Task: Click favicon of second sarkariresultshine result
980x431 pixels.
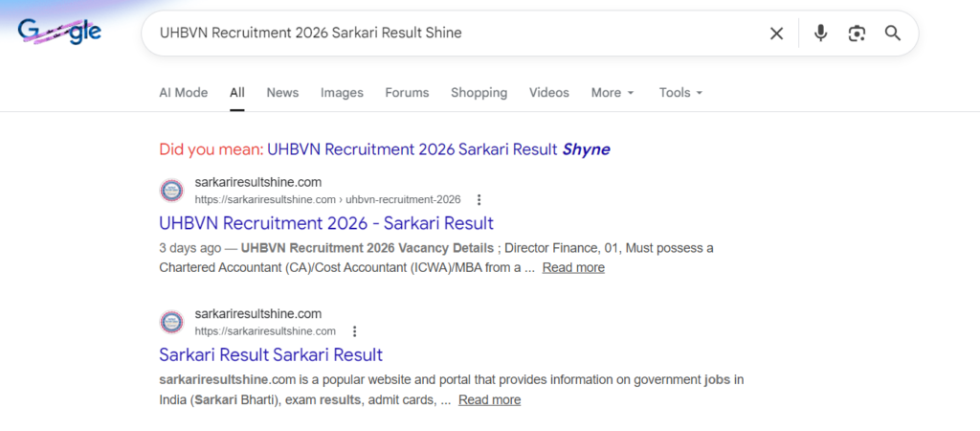Action: tap(171, 322)
